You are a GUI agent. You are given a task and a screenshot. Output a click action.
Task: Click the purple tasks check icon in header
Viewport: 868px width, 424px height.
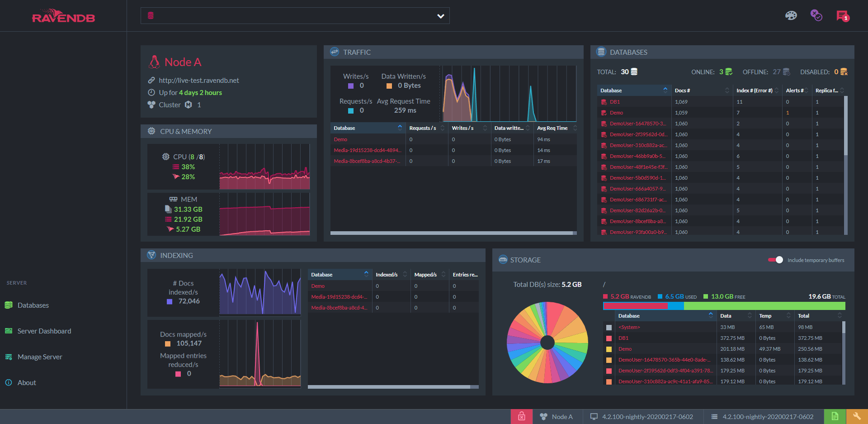click(816, 15)
